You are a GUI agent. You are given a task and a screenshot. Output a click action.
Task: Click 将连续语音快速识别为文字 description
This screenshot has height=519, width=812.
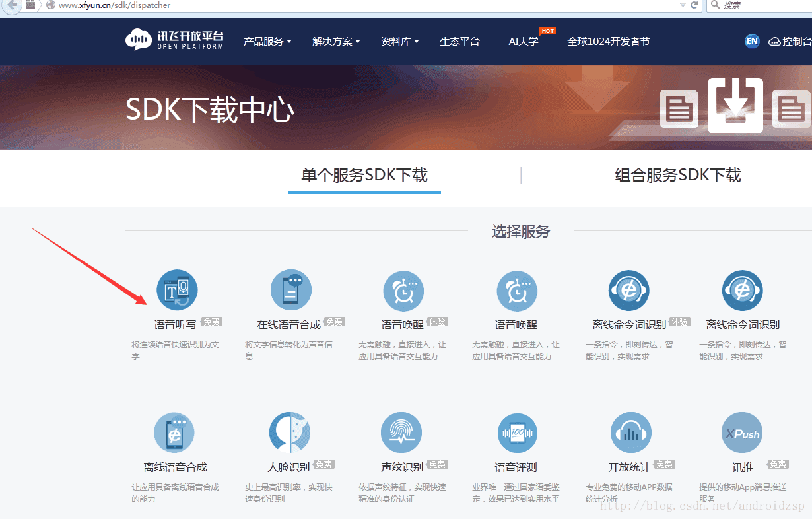click(176, 350)
